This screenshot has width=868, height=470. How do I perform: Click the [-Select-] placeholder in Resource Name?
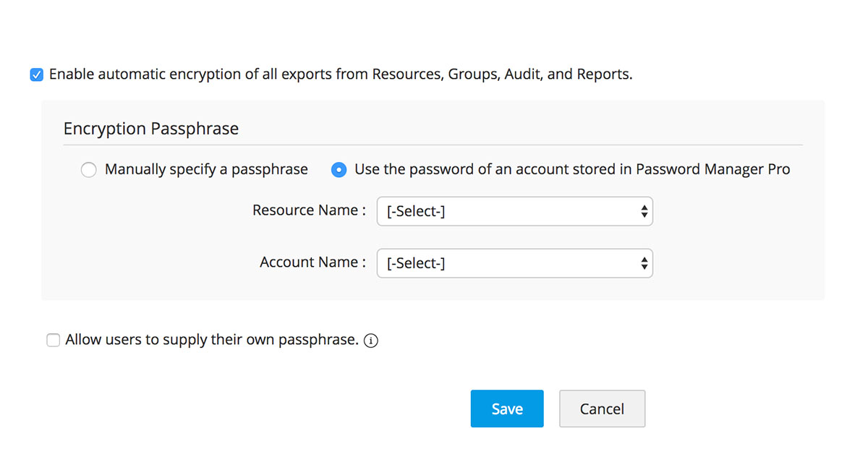pos(416,212)
